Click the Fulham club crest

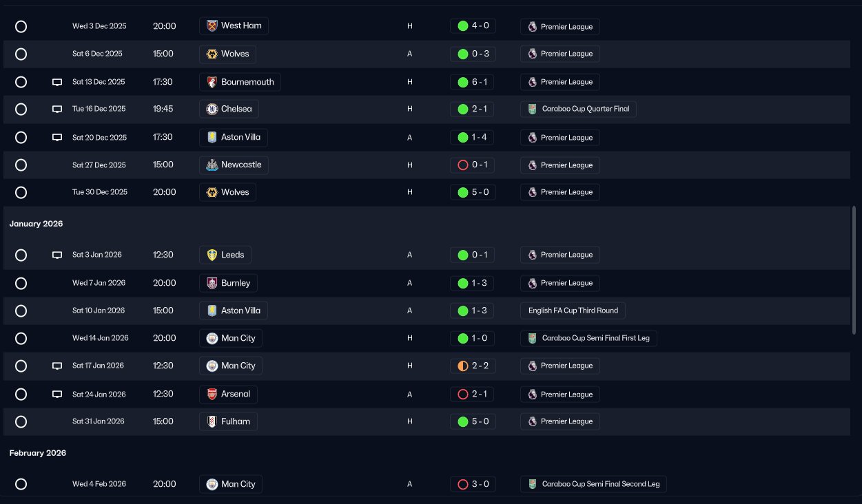[212, 421]
